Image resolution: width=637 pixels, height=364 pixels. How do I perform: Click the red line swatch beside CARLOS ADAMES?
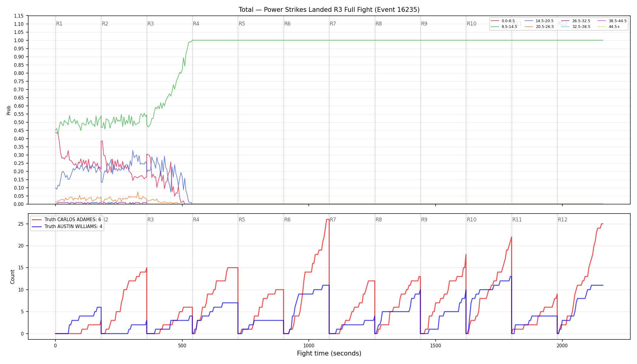pos(37,220)
